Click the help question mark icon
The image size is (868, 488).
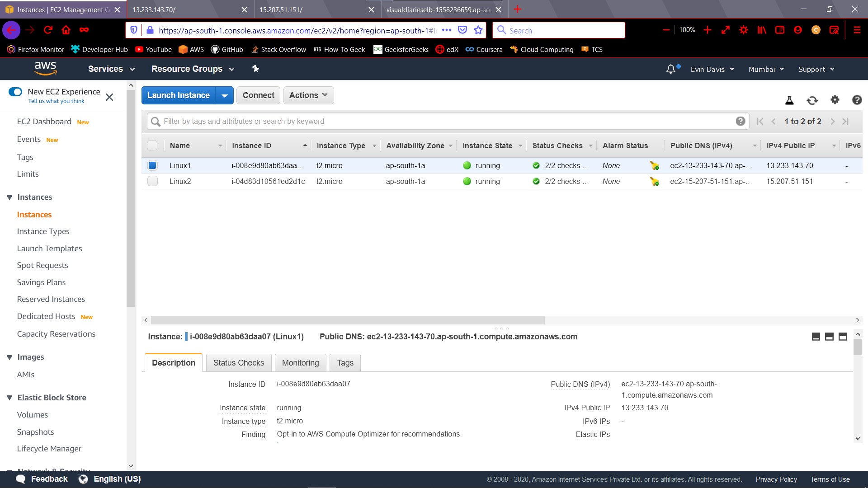coord(857,100)
